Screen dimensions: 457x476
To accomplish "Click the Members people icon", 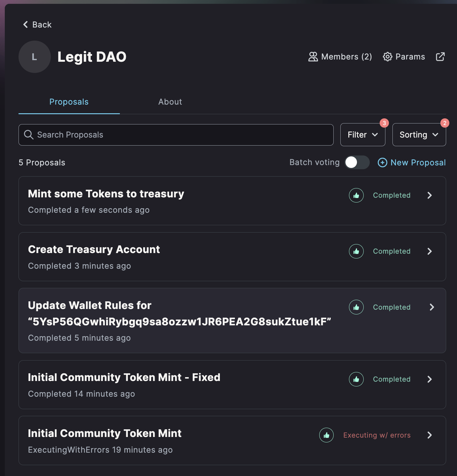I will (x=313, y=57).
